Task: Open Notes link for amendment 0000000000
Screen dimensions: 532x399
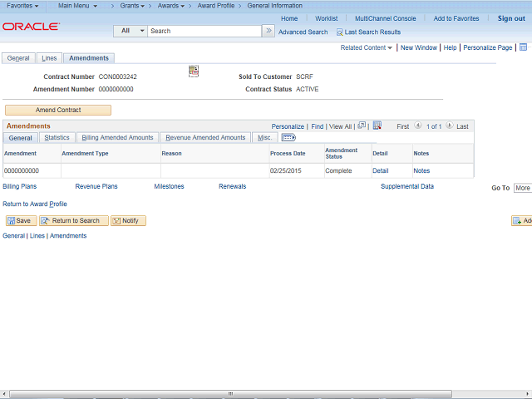Action: point(421,170)
